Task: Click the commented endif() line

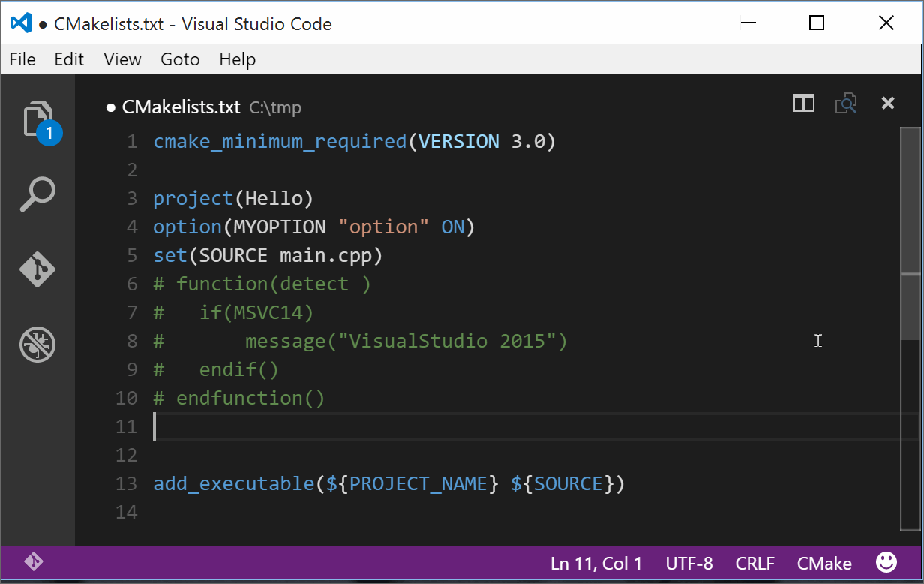Action: 216,369
